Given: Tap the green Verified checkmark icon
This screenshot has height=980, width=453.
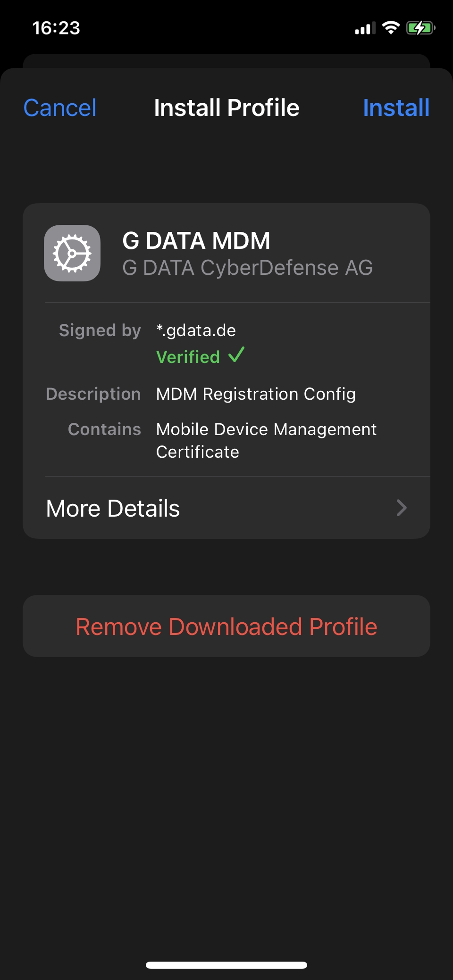Looking at the screenshot, I should [x=236, y=355].
